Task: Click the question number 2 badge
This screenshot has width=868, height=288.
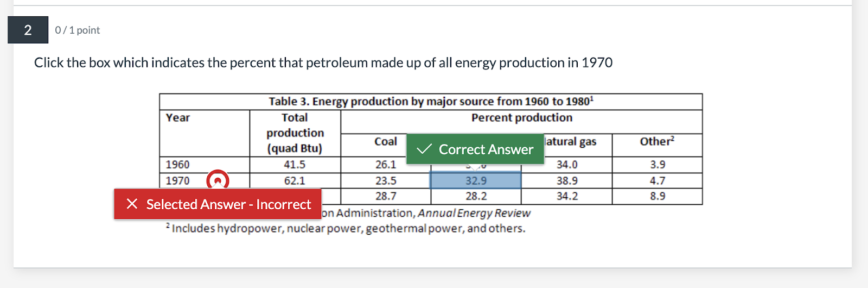Action: pyautogui.click(x=28, y=30)
